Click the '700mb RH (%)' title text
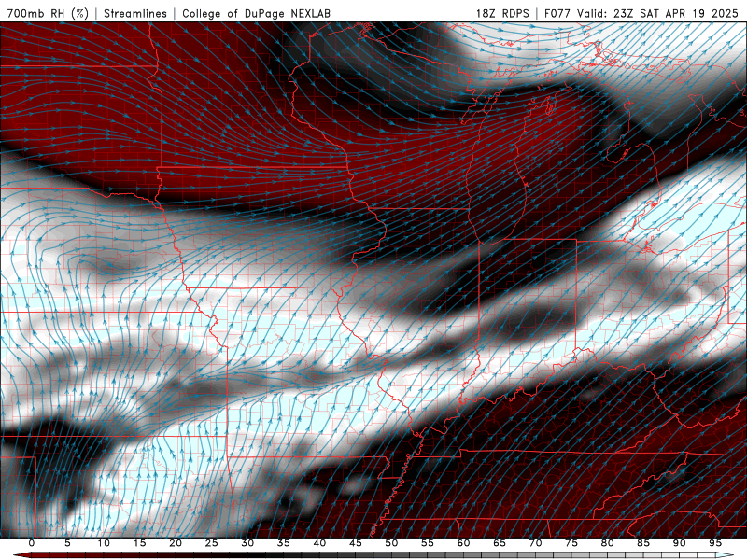 pyautogui.click(x=48, y=13)
